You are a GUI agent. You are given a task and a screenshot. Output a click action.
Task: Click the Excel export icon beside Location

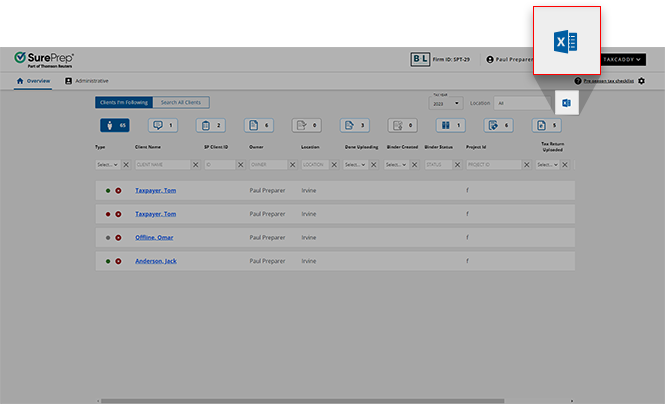(566, 103)
